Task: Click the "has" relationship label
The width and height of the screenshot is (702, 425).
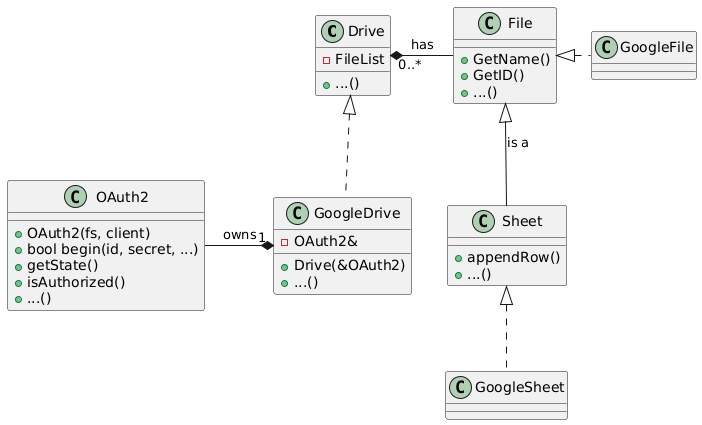Action: tap(422, 44)
